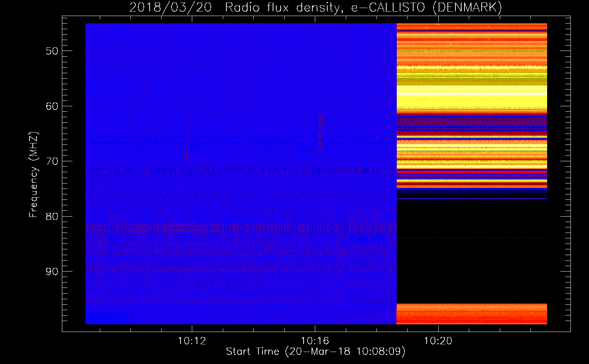This screenshot has width=589, height=364.
Task: Click the 70 frequency tick label
Action: pyautogui.click(x=52, y=161)
